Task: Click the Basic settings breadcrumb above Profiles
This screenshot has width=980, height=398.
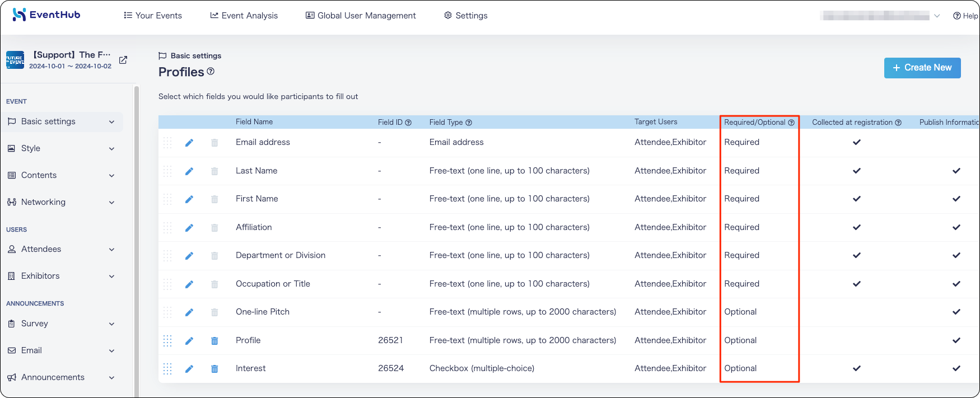Action: [x=190, y=55]
